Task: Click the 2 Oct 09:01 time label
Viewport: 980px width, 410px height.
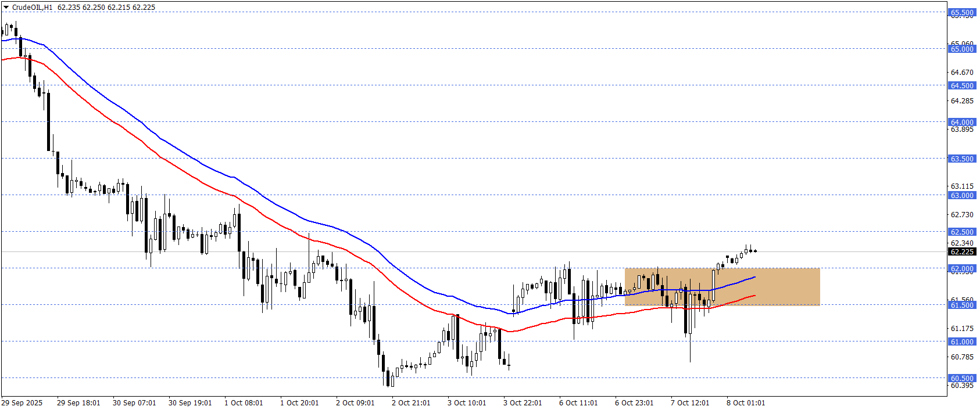Action: pyautogui.click(x=355, y=403)
